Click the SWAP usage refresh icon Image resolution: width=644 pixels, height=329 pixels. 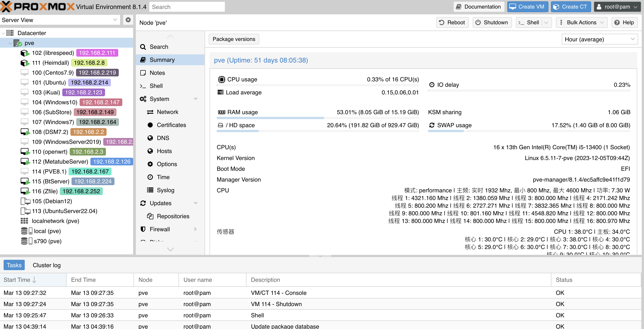(432, 125)
